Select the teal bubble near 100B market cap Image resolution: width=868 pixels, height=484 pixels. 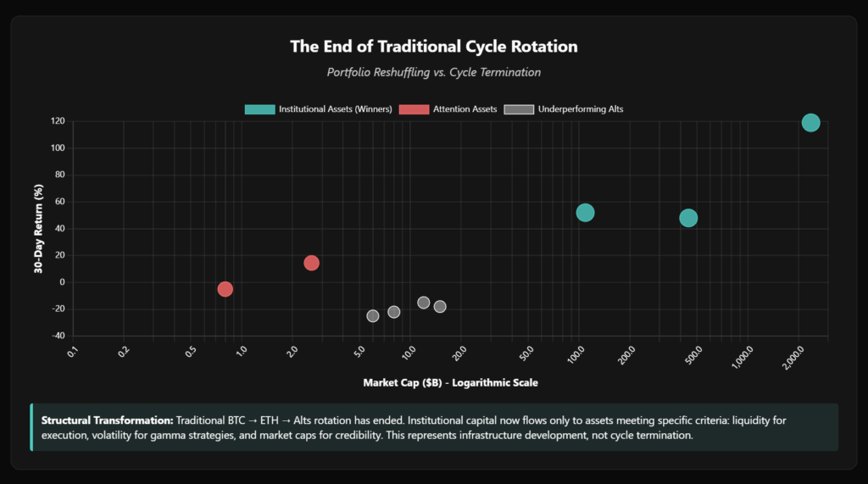pos(585,213)
